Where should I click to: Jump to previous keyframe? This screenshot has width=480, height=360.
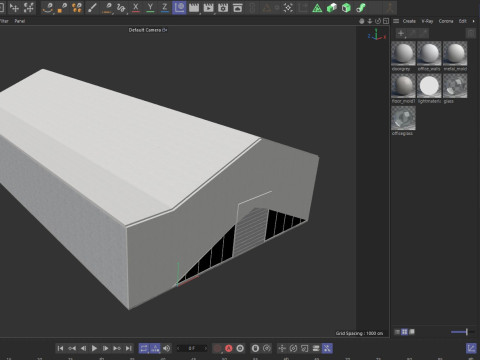(x=72, y=348)
